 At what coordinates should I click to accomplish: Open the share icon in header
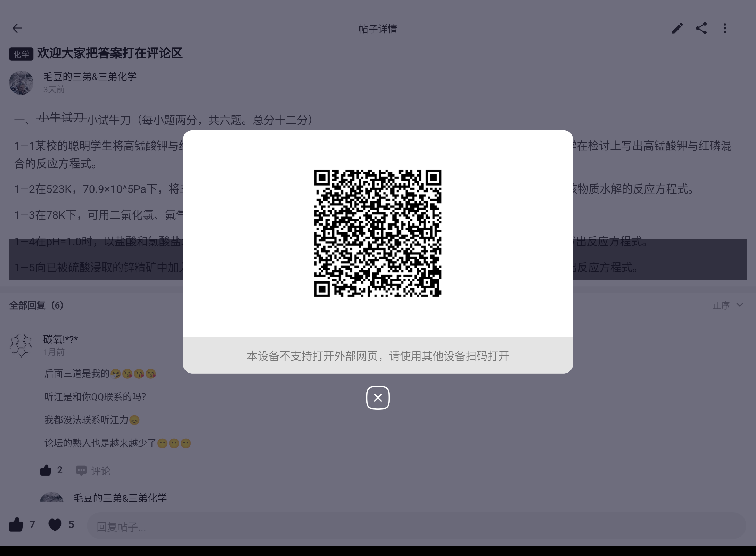701,28
